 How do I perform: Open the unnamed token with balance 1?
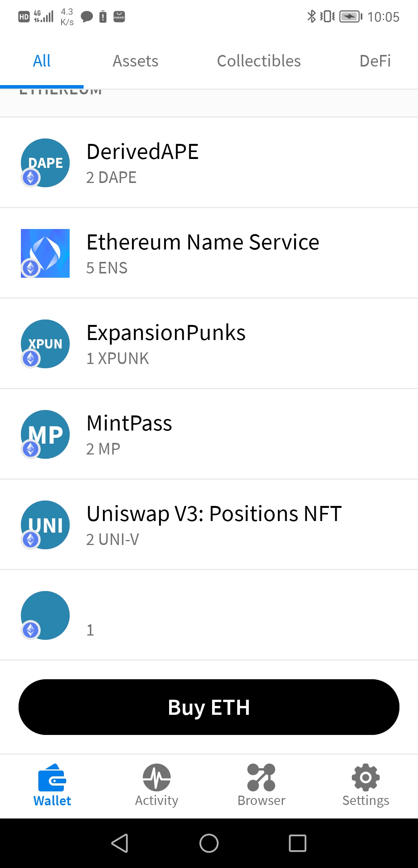click(x=209, y=615)
